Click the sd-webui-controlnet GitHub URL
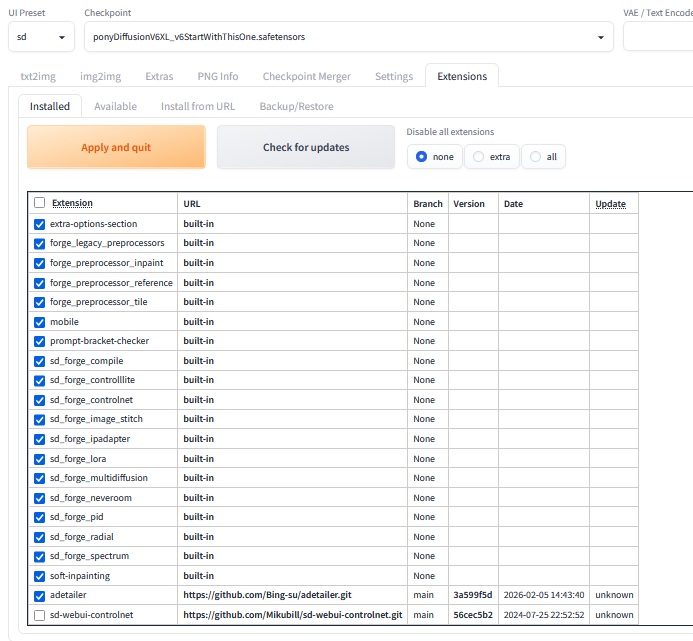This screenshot has width=693, height=641. 293,615
